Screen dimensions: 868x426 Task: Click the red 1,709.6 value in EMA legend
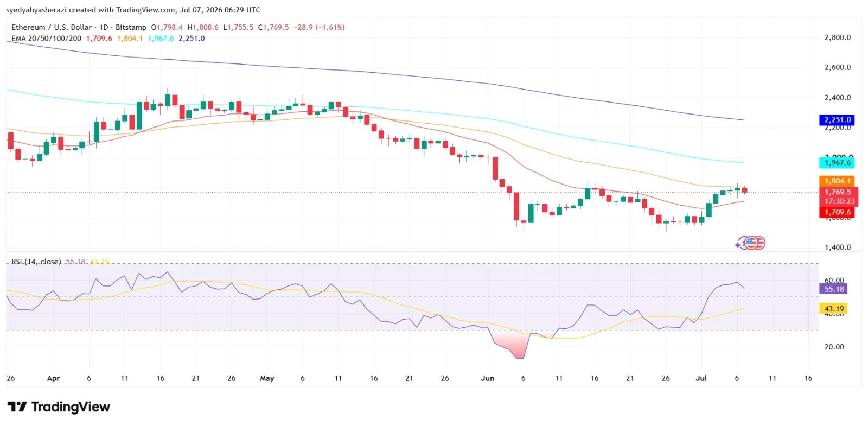point(99,39)
